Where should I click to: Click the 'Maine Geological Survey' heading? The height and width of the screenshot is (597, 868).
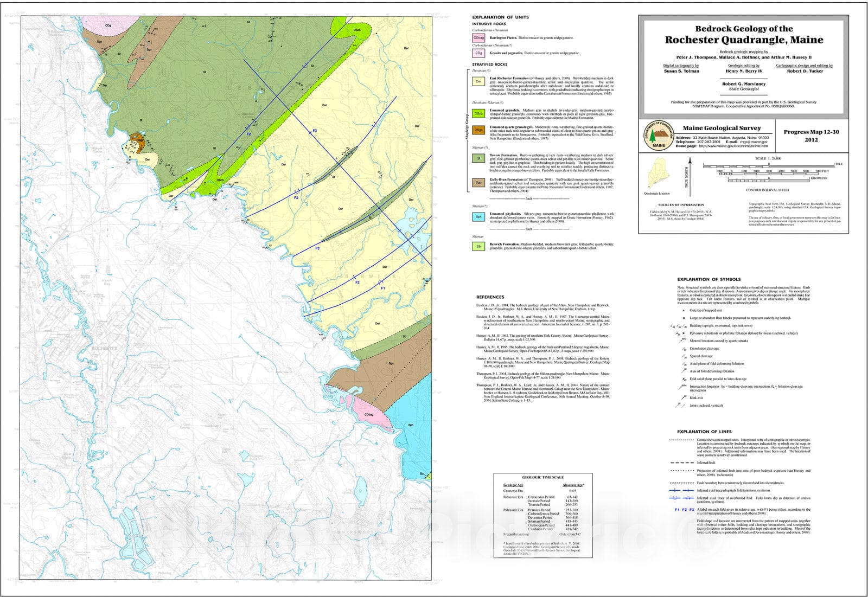(x=722, y=129)
